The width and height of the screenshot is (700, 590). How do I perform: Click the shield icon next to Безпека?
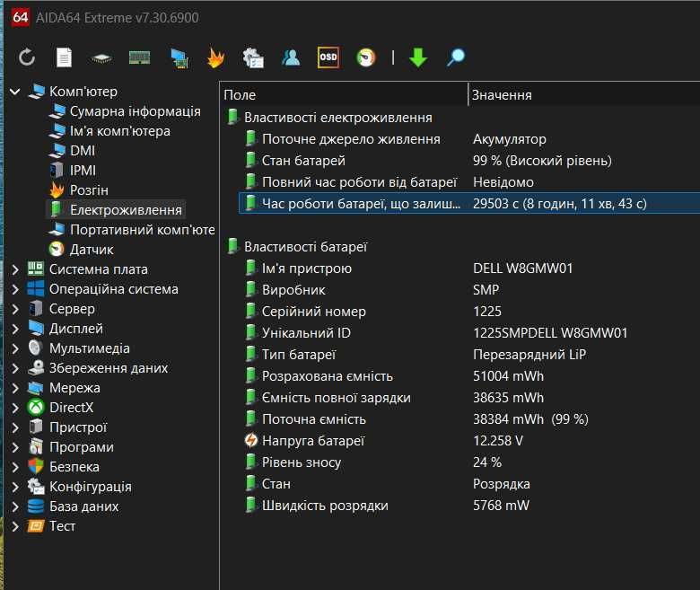(36, 466)
